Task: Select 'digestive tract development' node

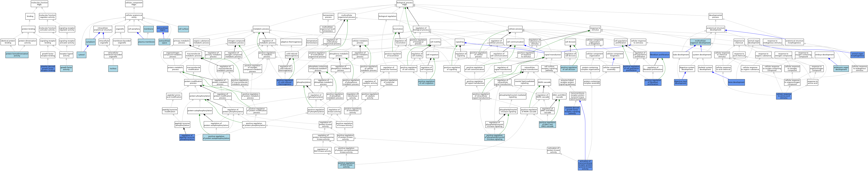Action: [681, 82]
